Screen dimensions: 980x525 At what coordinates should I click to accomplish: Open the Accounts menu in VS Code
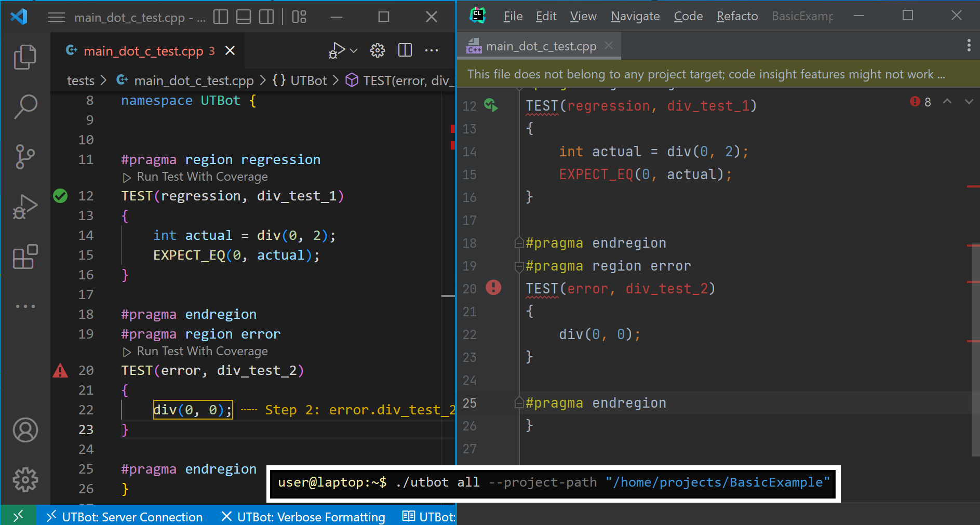(25, 430)
